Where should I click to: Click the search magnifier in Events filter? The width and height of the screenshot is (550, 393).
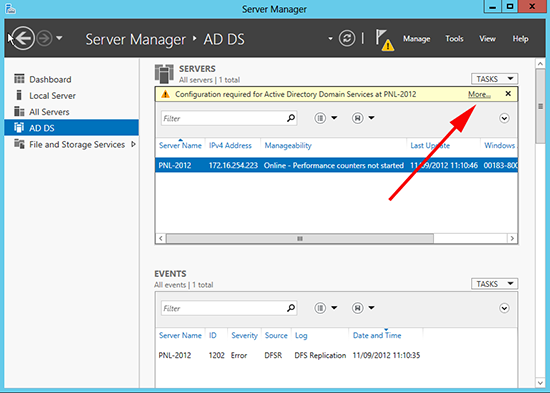pos(291,308)
